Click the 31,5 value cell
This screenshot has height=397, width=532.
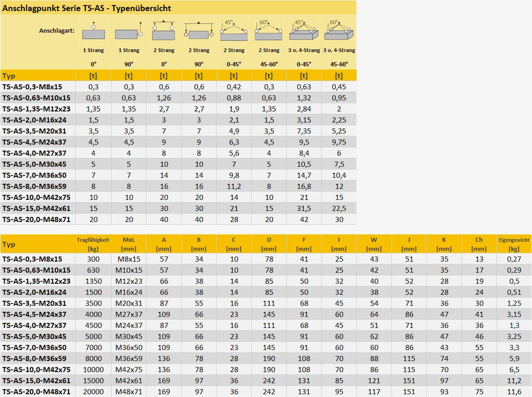click(x=304, y=208)
